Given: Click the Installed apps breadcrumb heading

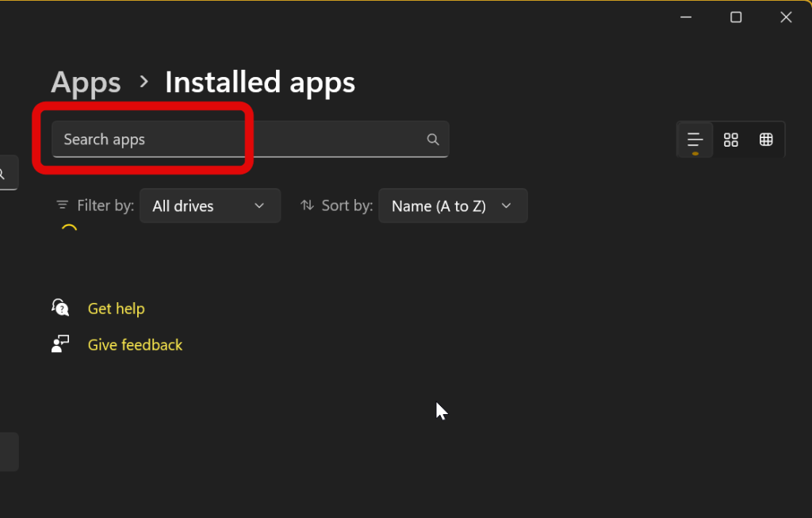Looking at the screenshot, I should coord(260,82).
